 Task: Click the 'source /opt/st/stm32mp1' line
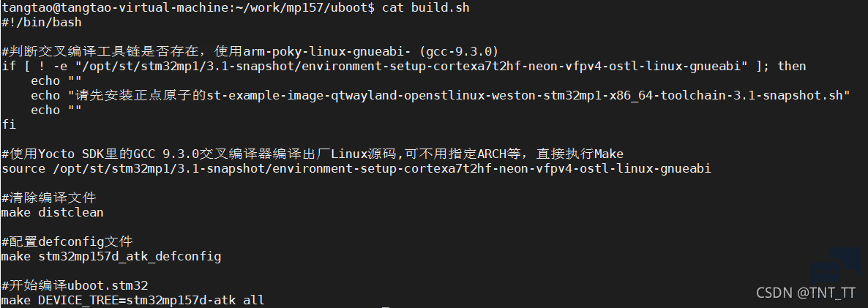pyautogui.click(x=356, y=168)
